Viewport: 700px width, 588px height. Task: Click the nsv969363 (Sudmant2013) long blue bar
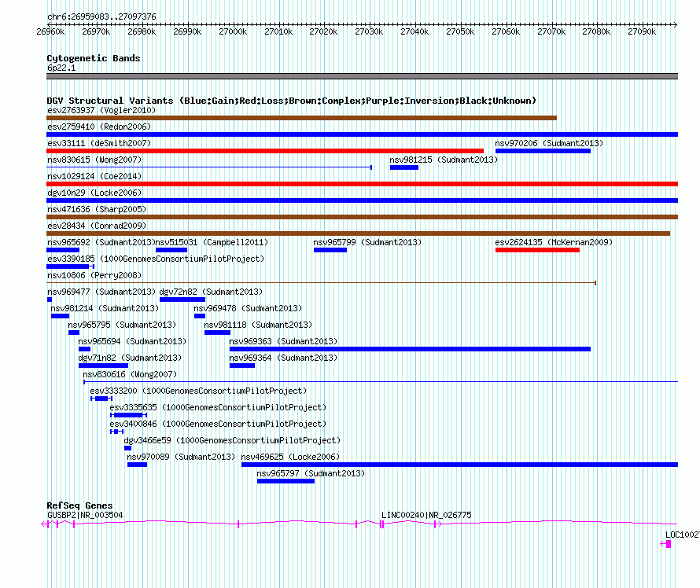pos(410,349)
